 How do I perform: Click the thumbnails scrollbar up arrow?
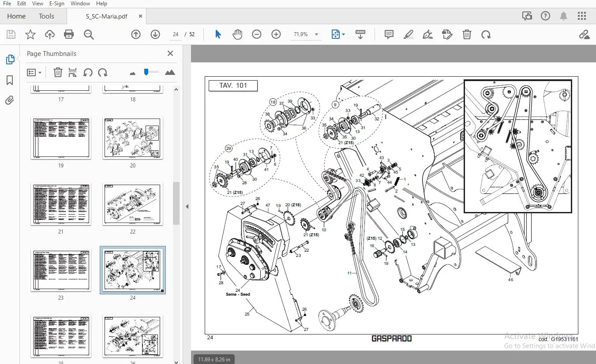pos(176,89)
